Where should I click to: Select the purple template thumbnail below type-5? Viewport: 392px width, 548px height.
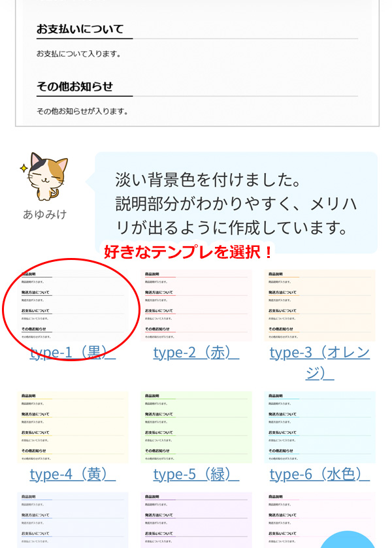(196, 520)
